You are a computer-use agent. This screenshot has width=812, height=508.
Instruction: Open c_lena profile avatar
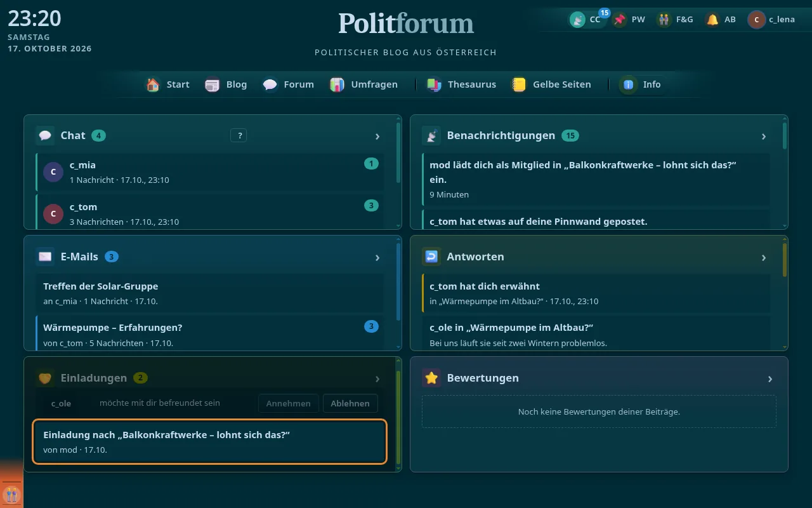(x=756, y=20)
